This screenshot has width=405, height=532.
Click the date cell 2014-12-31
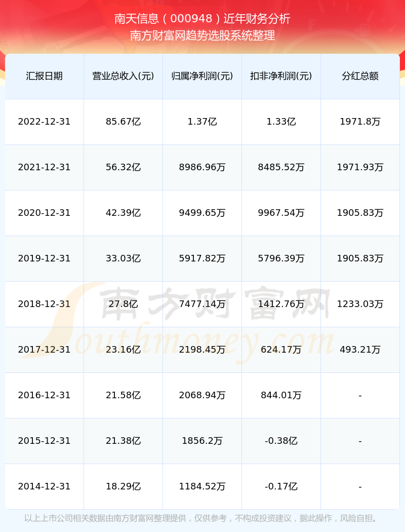(x=45, y=486)
